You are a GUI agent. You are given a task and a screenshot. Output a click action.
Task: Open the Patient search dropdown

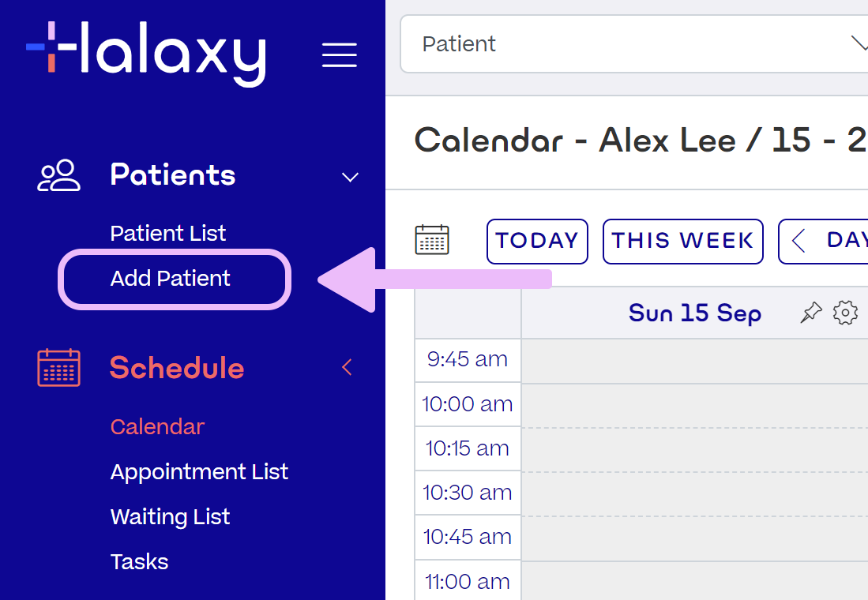tap(632, 43)
